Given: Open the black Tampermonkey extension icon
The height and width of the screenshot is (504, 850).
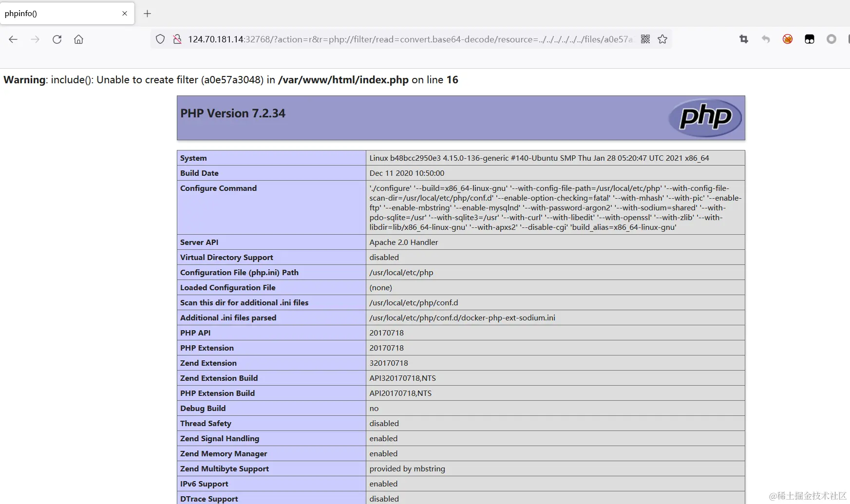Looking at the screenshot, I should tap(810, 39).
